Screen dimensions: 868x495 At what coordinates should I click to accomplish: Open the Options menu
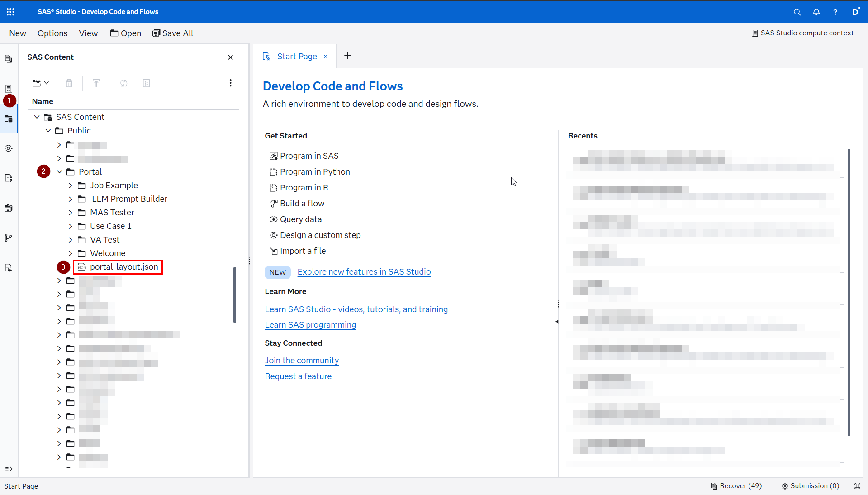point(52,33)
